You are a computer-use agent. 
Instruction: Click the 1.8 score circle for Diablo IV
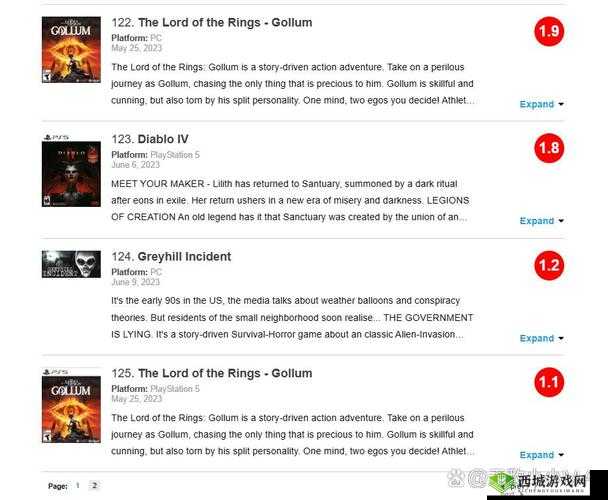(x=549, y=148)
